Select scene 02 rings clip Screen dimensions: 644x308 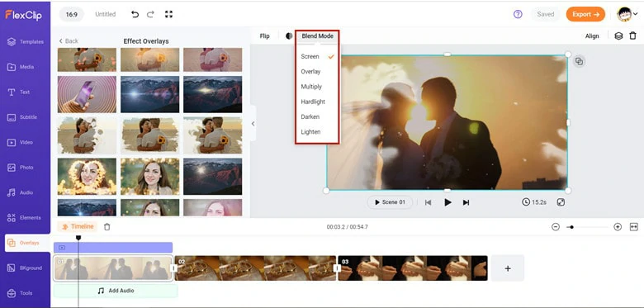tap(255, 268)
